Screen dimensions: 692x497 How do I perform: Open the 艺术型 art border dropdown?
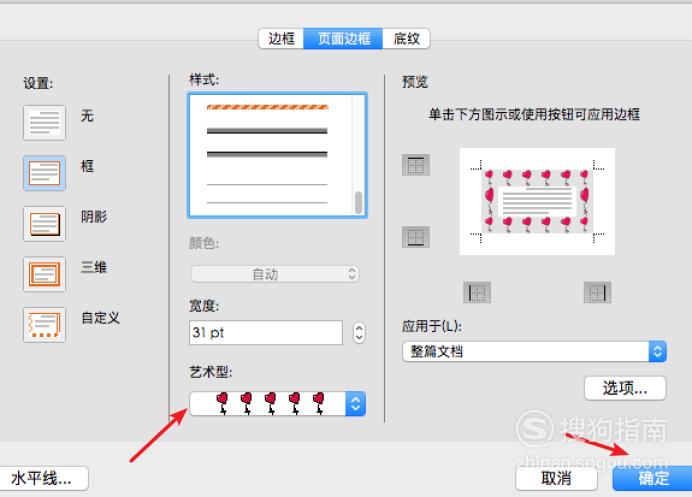coord(278,403)
